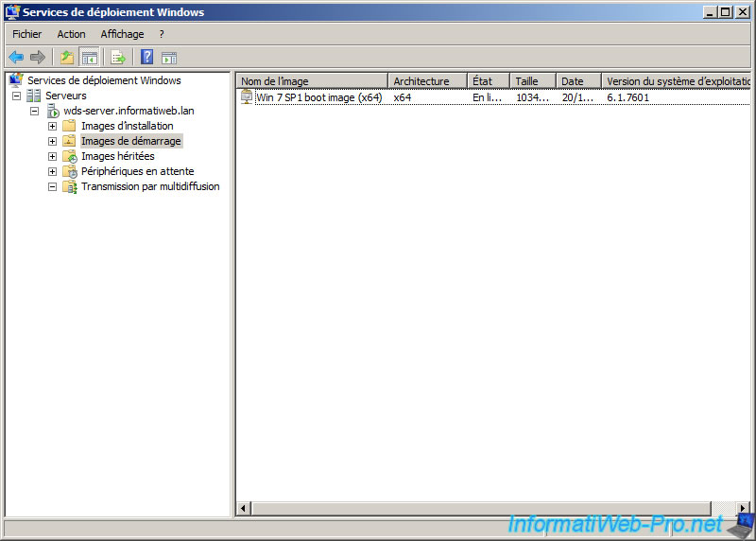
Task: Click the Transmission par multidiffusion folder icon
Action: (70, 186)
